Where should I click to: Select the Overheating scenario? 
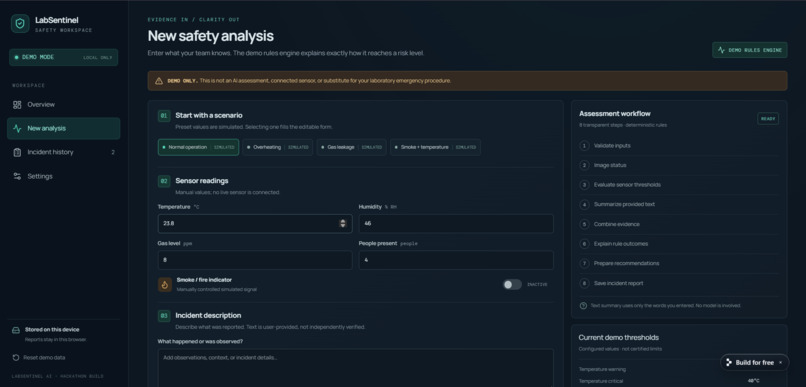point(278,147)
